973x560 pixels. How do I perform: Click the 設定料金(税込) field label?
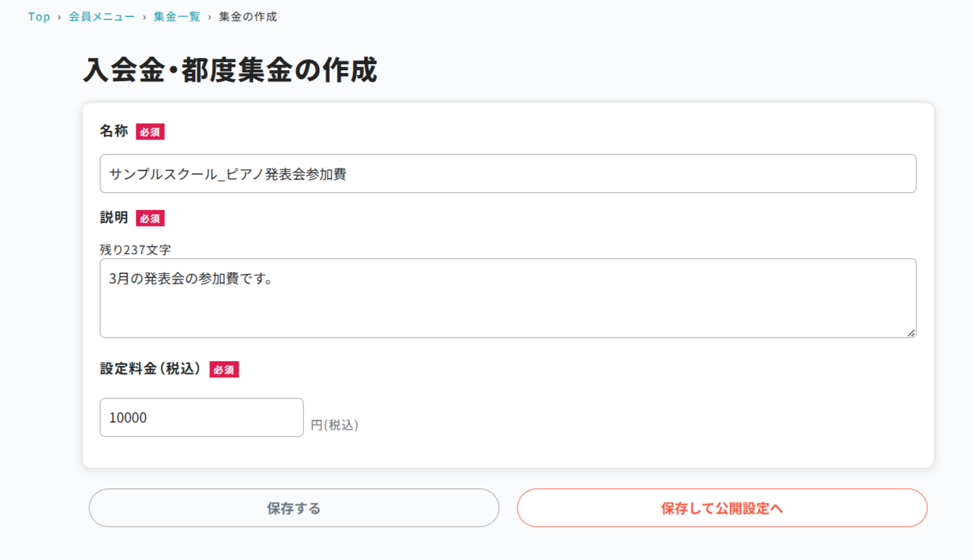[x=151, y=369]
